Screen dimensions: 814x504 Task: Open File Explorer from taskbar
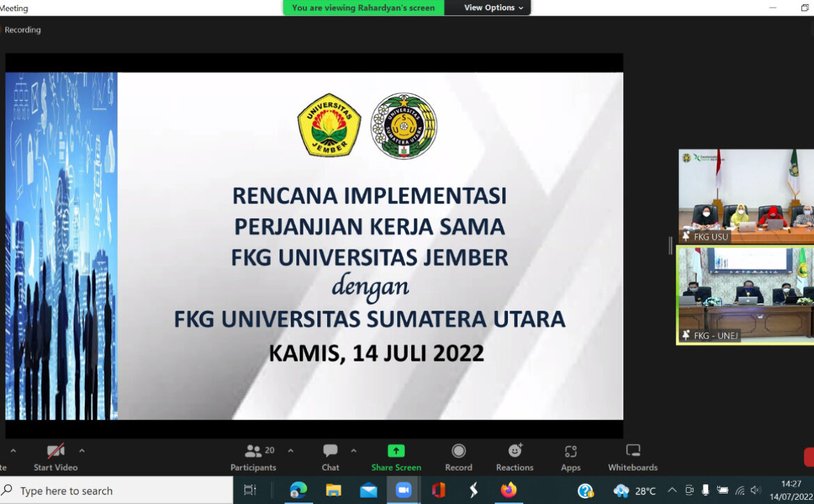pyautogui.click(x=333, y=490)
